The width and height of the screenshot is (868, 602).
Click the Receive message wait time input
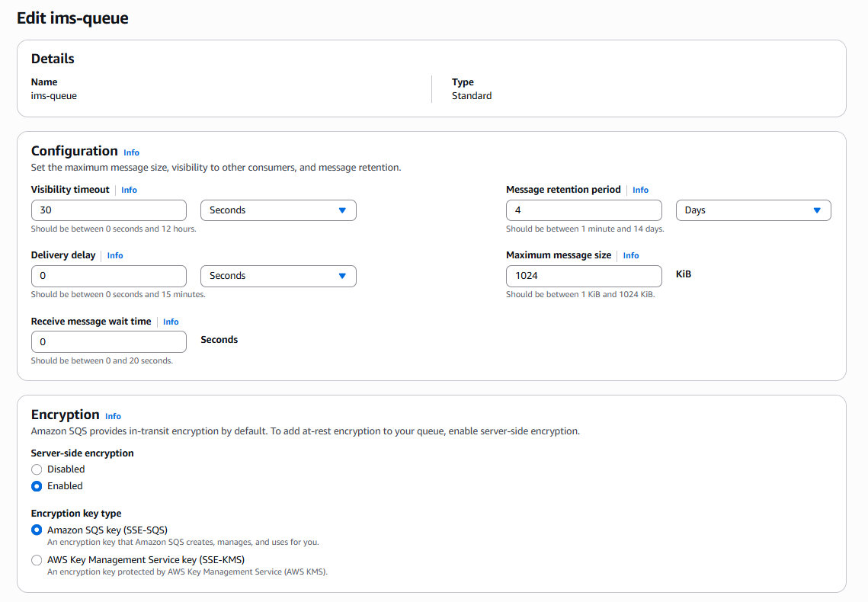coord(108,341)
